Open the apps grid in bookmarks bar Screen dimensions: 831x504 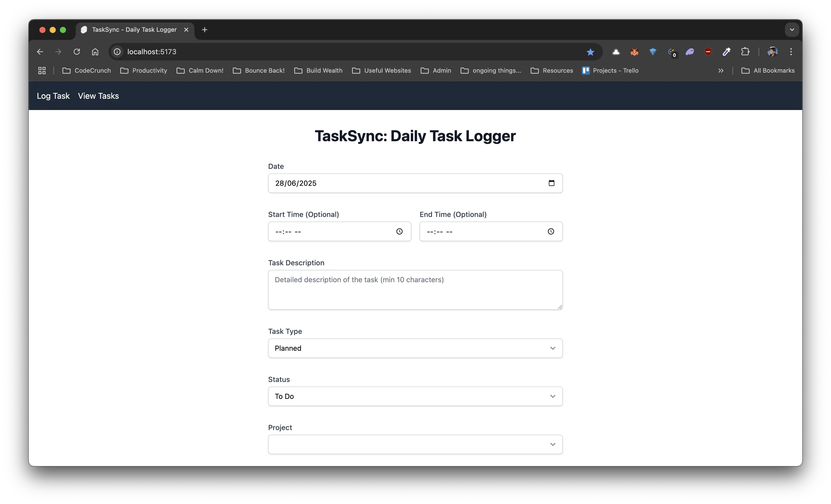pos(42,71)
